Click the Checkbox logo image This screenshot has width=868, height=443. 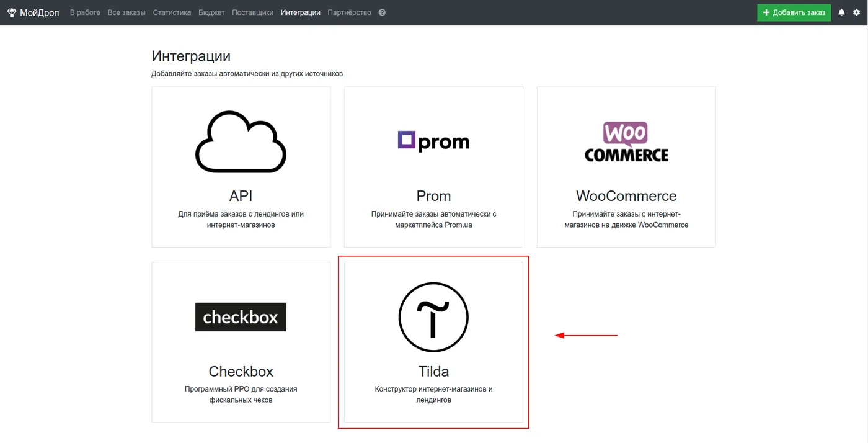click(241, 317)
